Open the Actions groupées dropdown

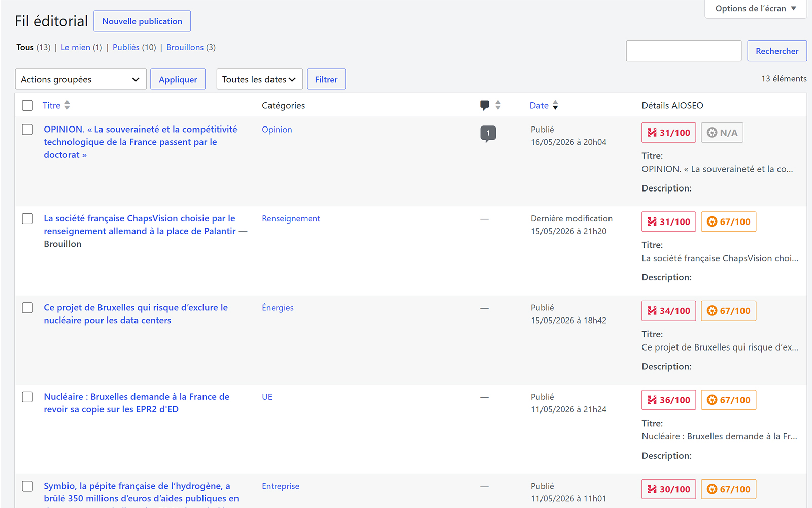click(81, 79)
